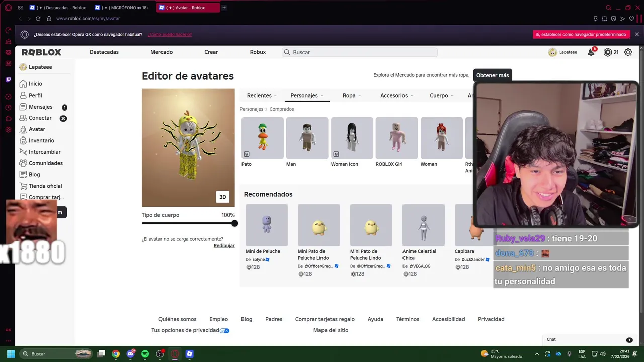The image size is (644, 362).
Task: Expand the Ropa dropdown
Action: coord(352,95)
